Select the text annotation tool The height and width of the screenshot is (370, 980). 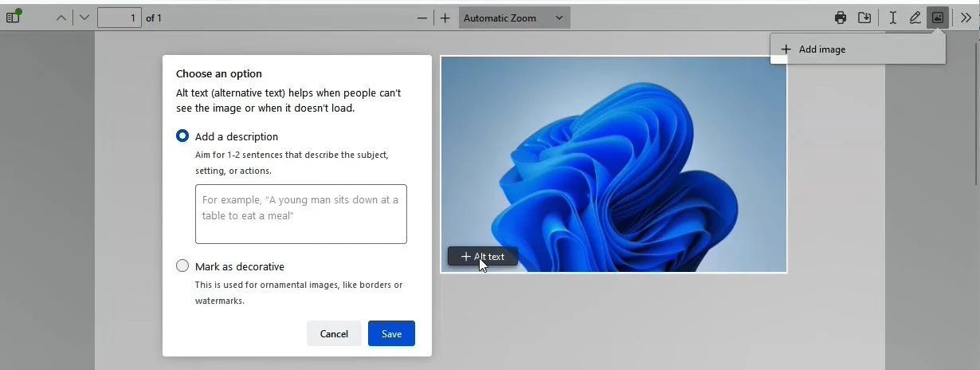coord(892,18)
